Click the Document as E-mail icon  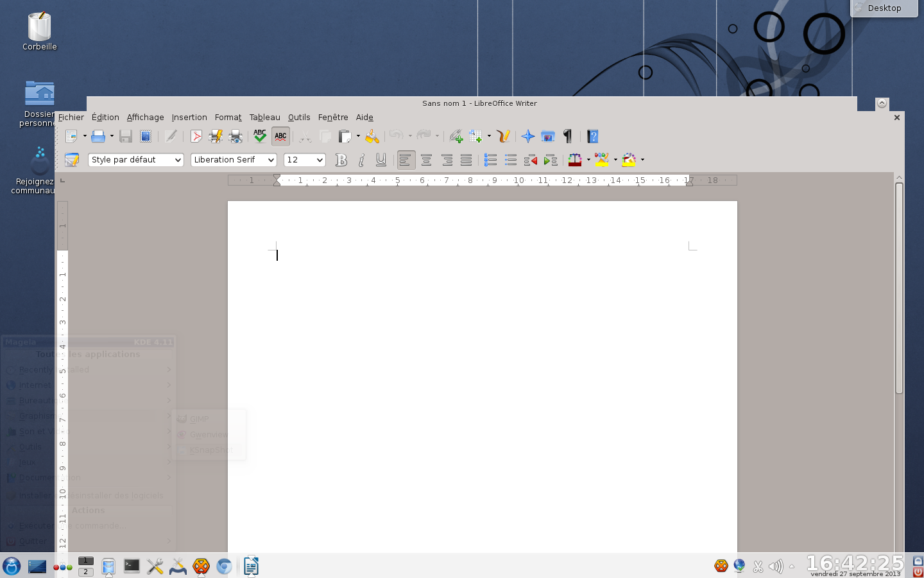point(146,136)
